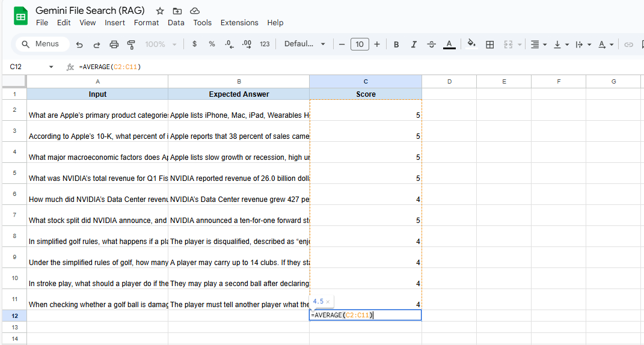
Task: Open the Extensions menu
Action: 239,23
